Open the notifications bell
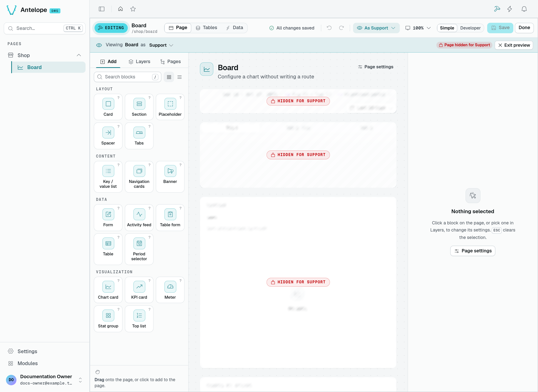 click(x=524, y=9)
